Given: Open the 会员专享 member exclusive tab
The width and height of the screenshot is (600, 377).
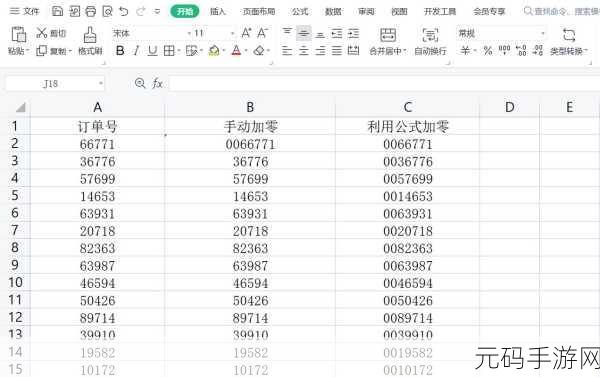Looking at the screenshot, I should pos(489,12).
